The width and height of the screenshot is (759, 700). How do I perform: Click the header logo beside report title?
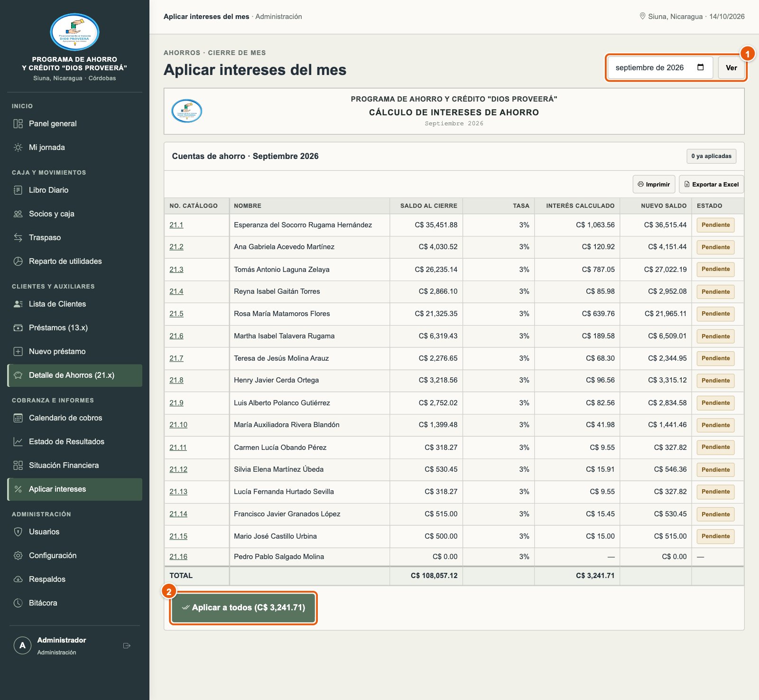[x=187, y=111]
